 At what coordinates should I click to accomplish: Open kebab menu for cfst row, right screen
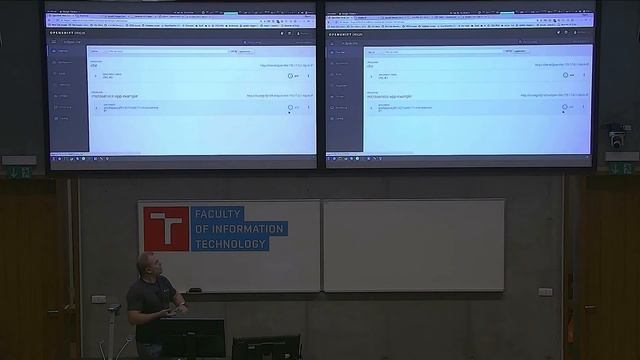[x=584, y=75]
